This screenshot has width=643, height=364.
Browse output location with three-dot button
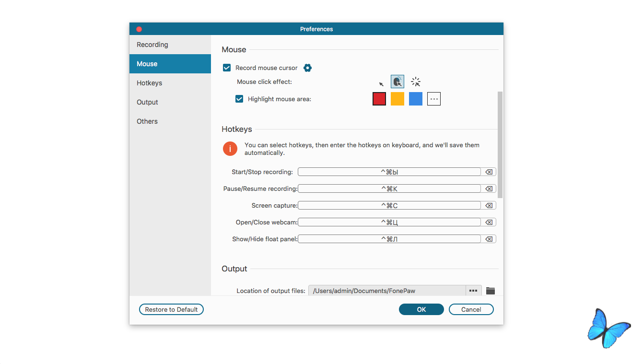pyautogui.click(x=473, y=291)
